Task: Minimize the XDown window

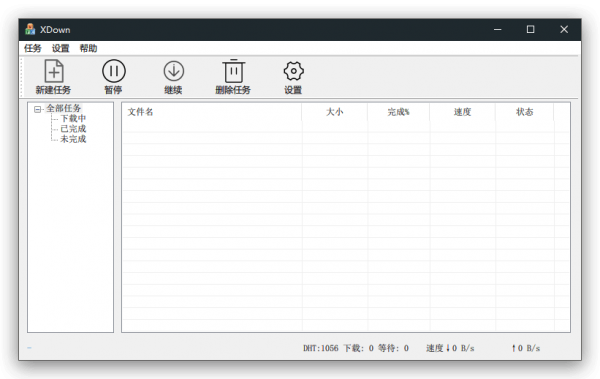Action: pyautogui.click(x=497, y=29)
